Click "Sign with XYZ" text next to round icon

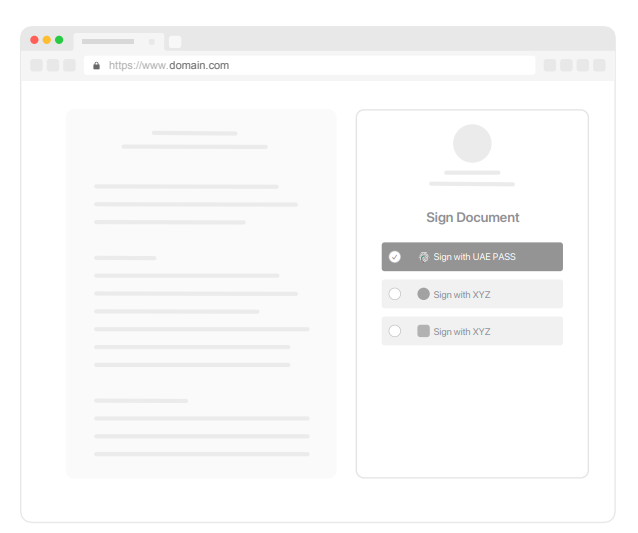(x=462, y=295)
